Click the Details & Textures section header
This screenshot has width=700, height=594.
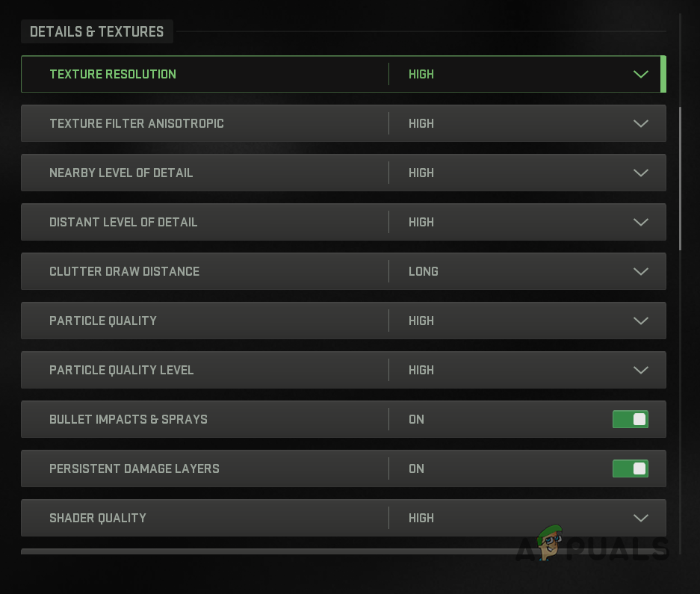tap(97, 31)
